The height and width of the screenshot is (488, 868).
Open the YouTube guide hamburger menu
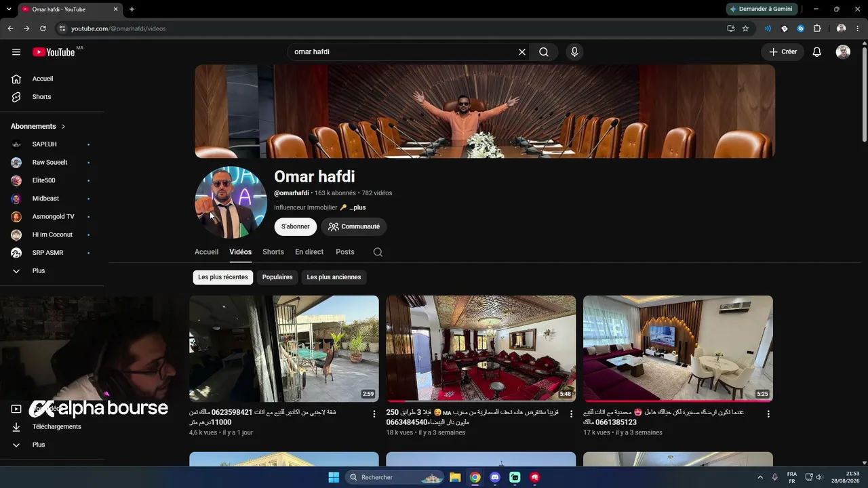[x=16, y=52]
